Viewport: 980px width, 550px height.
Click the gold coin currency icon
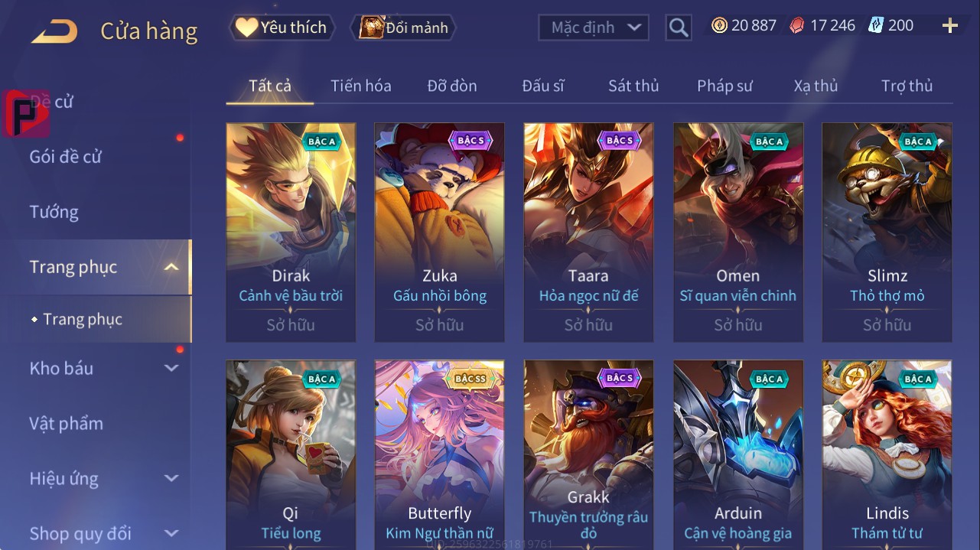(x=719, y=25)
